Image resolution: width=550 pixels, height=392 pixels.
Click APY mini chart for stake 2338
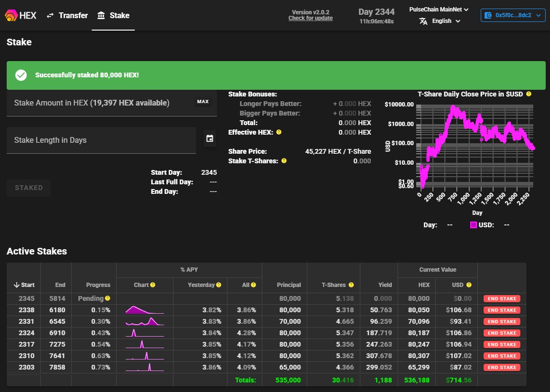(144, 310)
